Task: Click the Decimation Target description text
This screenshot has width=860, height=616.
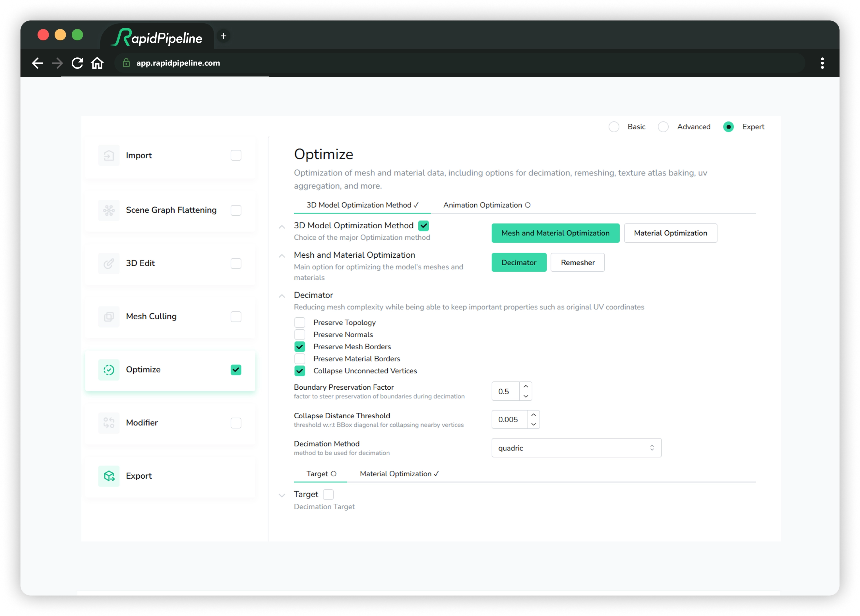Action: pos(324,507)
